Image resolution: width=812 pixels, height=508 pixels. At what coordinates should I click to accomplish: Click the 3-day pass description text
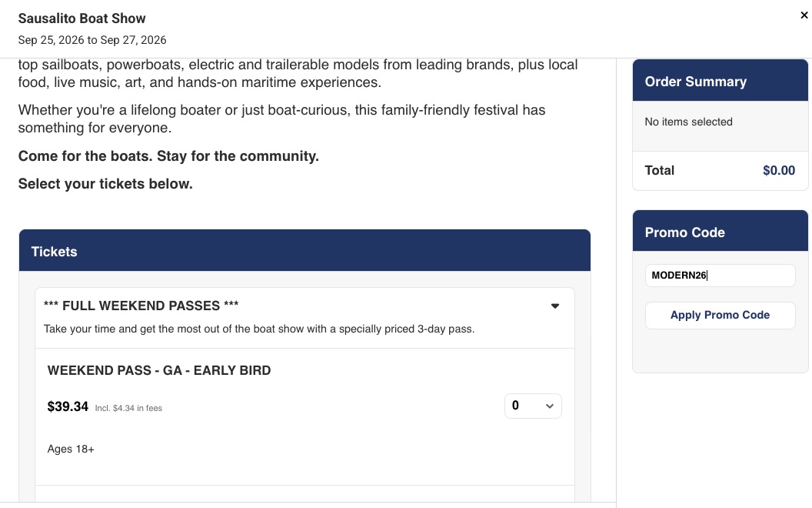259,329
